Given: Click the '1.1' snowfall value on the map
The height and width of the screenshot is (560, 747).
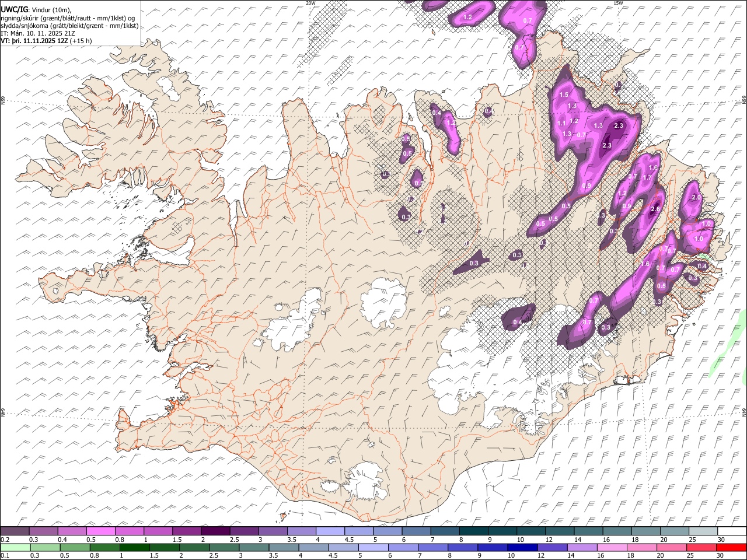Looking at the screenshot, I should [561, 123].
